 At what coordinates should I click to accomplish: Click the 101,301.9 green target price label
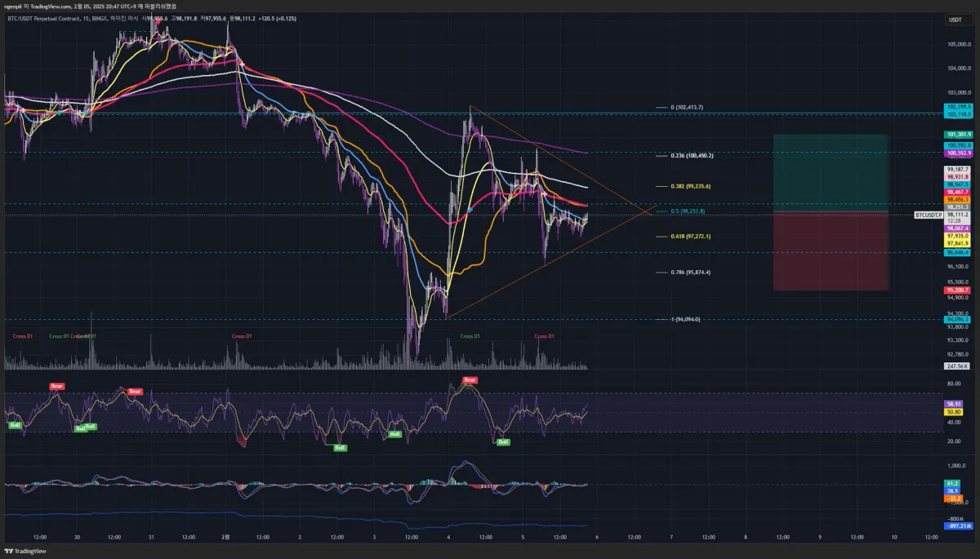click(957, 135)
